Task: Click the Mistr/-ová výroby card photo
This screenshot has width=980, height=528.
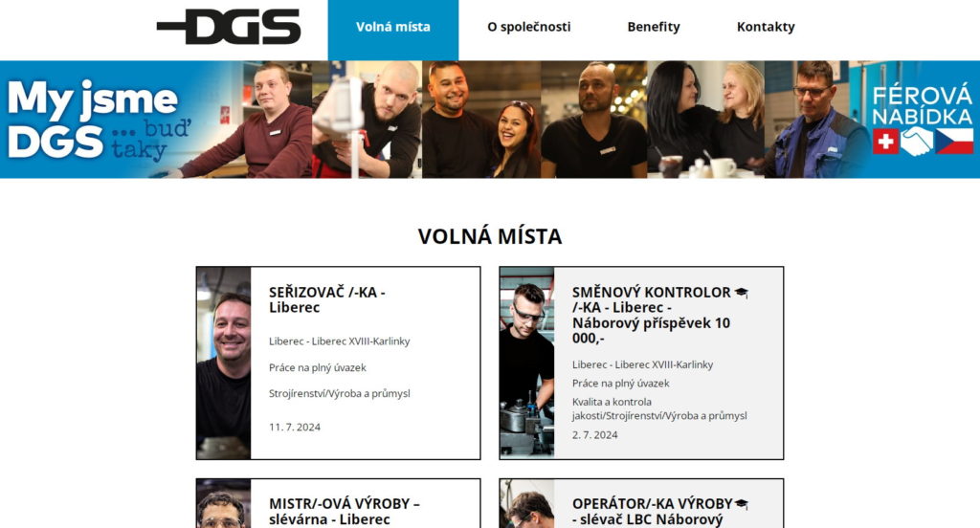Action: pyautogui.click(x=224, y=504)
